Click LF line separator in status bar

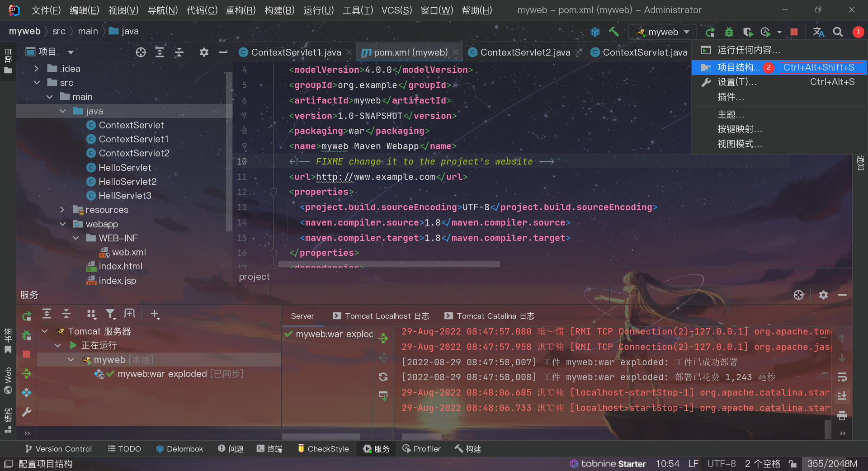(693, 464)
